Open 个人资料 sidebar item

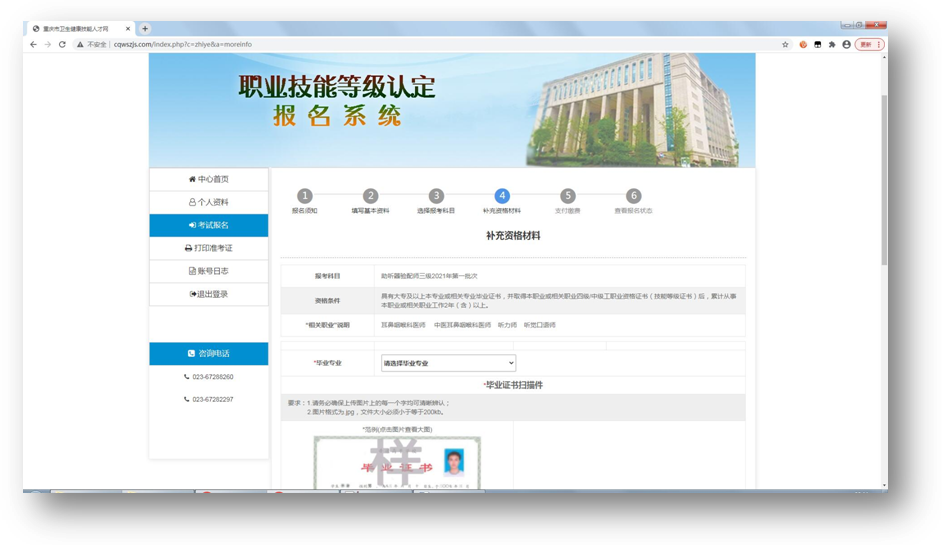tap(209, 202)
